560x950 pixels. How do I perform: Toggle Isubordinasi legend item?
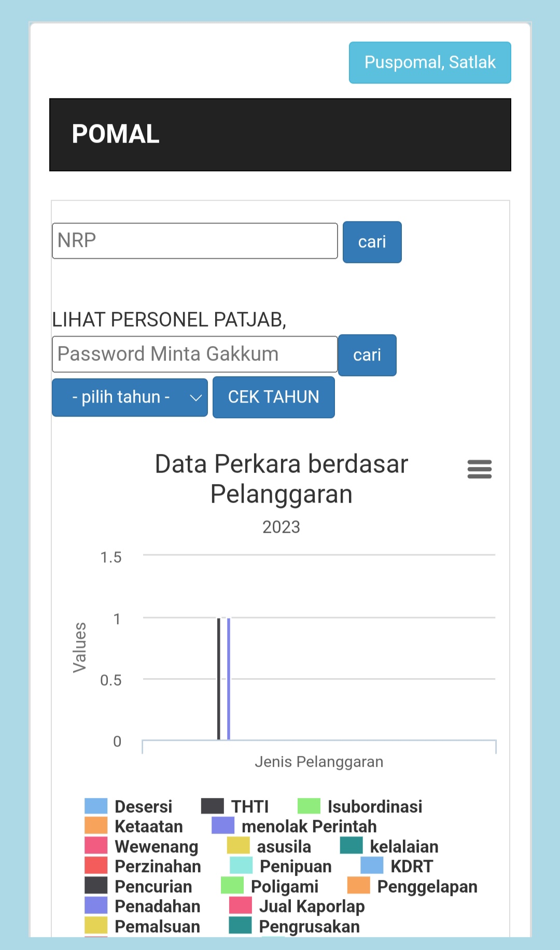tap(374, 806)
